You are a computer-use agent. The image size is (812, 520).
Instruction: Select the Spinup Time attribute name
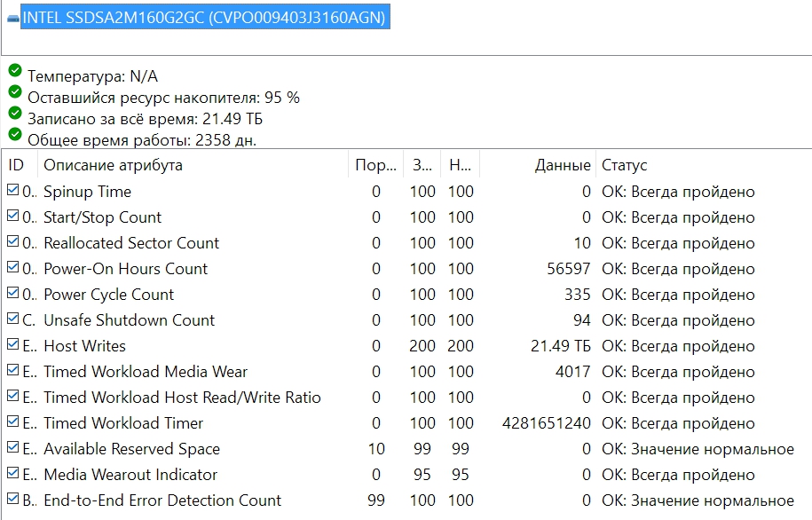click(88, 192)
